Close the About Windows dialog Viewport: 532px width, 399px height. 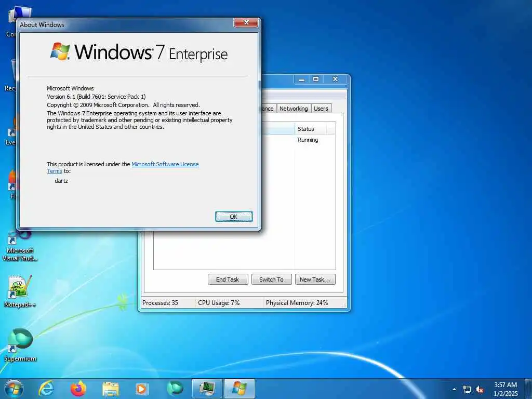point(246,23)
